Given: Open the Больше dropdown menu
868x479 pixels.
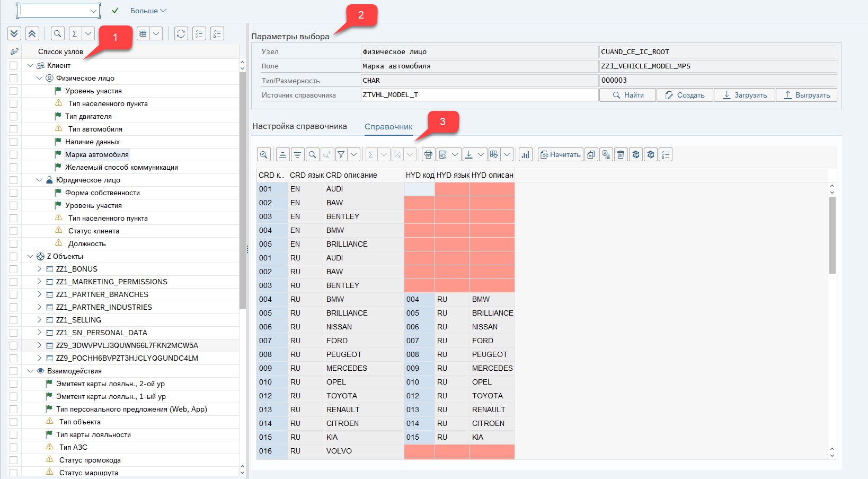Looking at the screenshot, I should point(148,11).
